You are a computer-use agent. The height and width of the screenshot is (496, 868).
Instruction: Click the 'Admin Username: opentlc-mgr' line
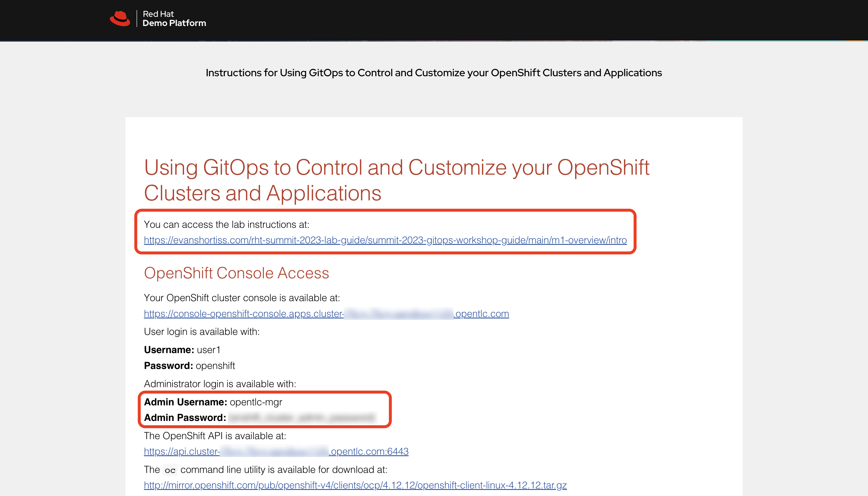tap(213, 402)
